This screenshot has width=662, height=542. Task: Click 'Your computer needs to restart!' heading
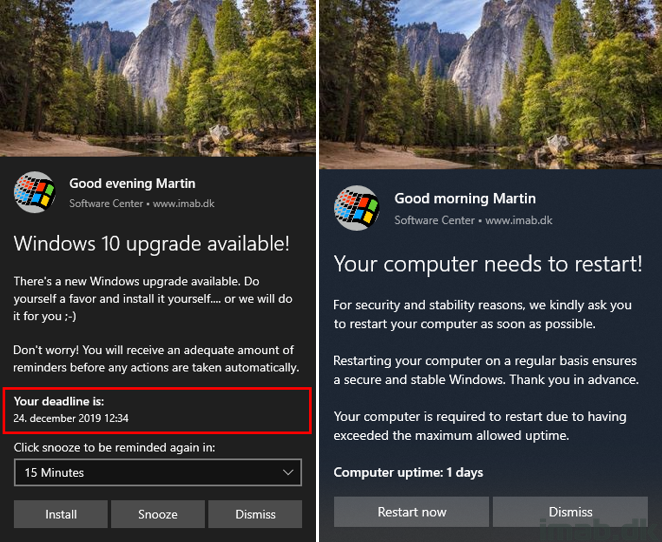pyautogui.click(x=488, y=264)
